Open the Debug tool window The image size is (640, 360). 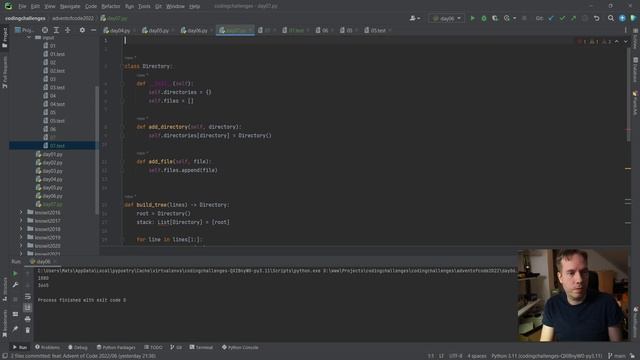pos(78,347)
